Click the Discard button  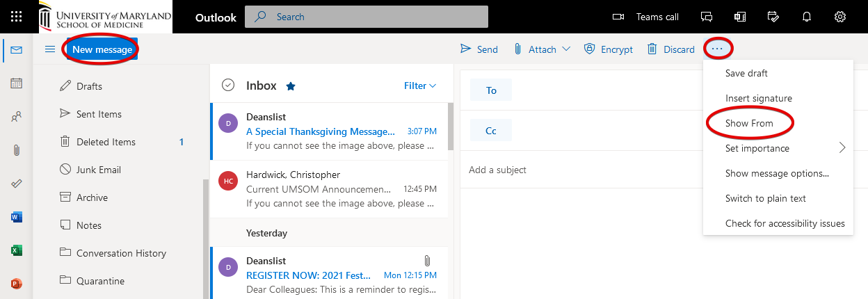point(671,49)
